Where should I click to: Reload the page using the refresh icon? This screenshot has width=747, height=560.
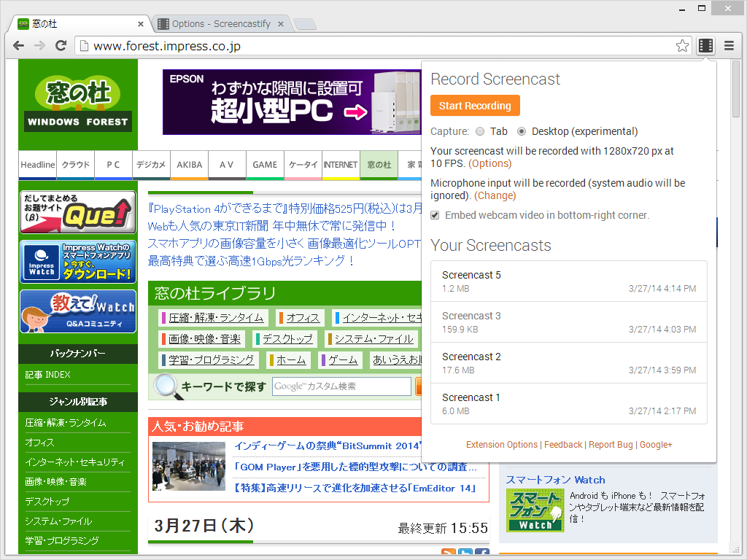[x=61, y=45]
